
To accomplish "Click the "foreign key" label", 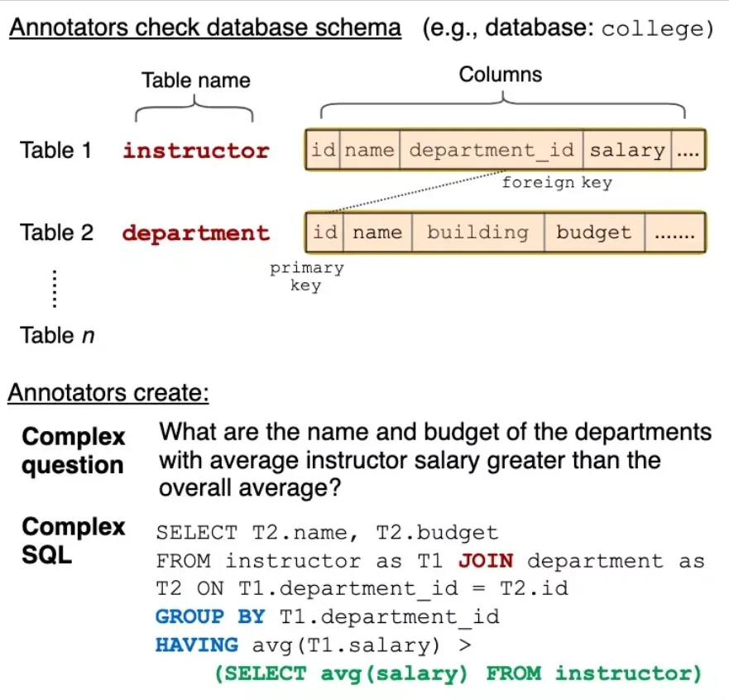I will pos(556,183).
